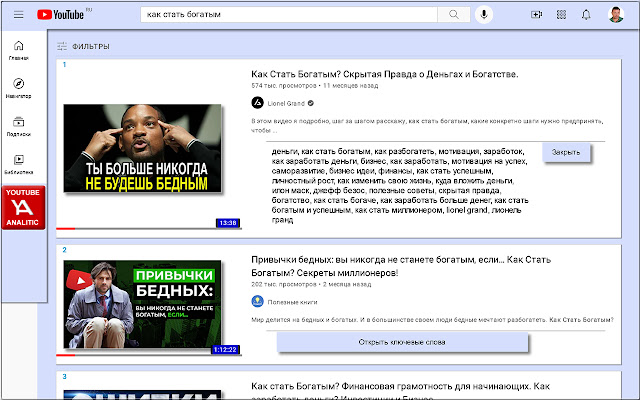
Task: Open video titled Привычки бедных
Action: pyautogui.click(x=401, y=266)
